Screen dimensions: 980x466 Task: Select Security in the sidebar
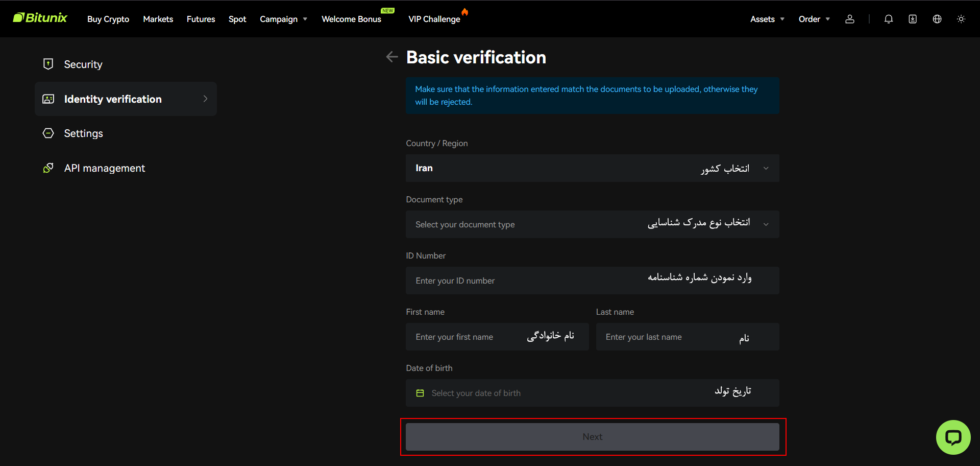pos(83,64)
